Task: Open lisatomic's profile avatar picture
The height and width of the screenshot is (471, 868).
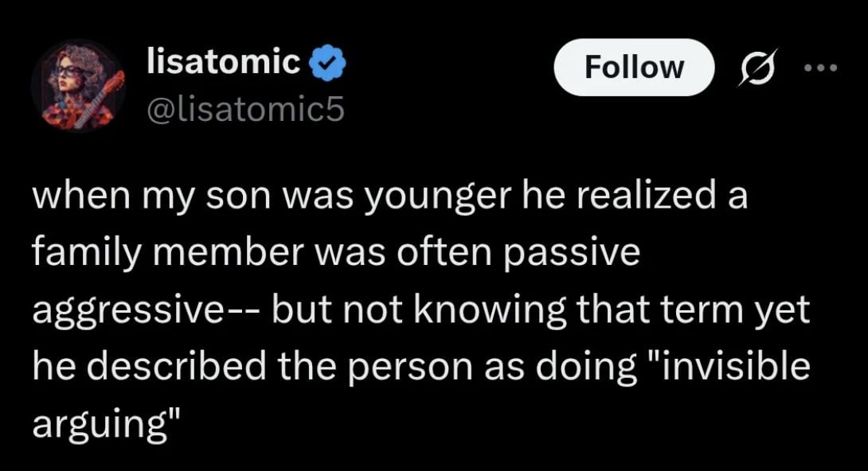Action: 78,87
